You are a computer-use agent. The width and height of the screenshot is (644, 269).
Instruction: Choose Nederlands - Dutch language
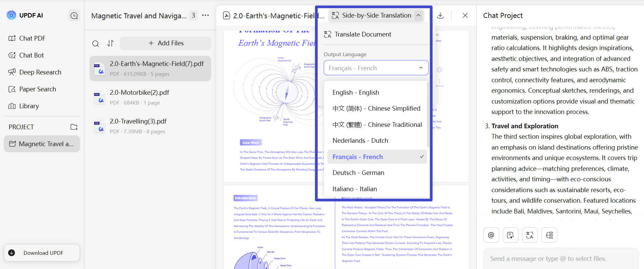pyautogui.click(x=377, y=141)
